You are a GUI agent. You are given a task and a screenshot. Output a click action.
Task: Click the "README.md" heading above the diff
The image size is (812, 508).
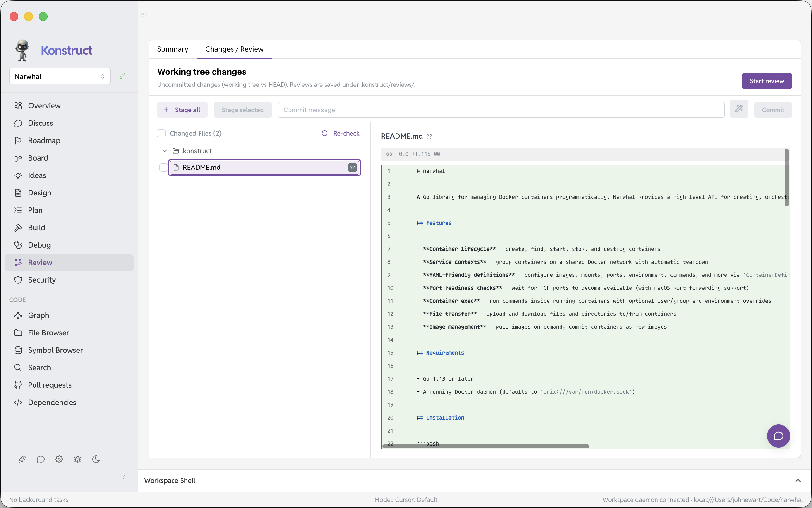point(402,137)
